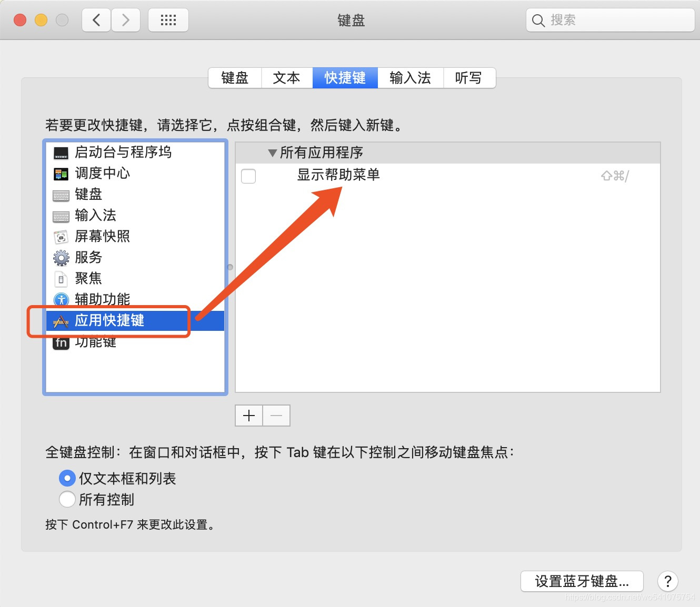Image resolution: width=700 pixels, height=607 pixels.
Task: Click the fn icon beside 功能键
Action: 61,343
